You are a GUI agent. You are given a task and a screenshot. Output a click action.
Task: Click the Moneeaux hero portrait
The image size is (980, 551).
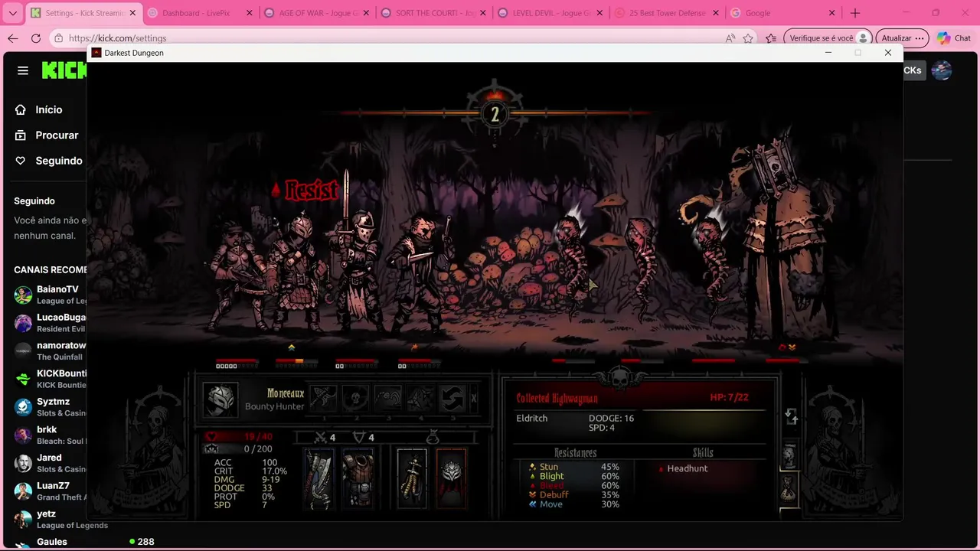[220, 399]
